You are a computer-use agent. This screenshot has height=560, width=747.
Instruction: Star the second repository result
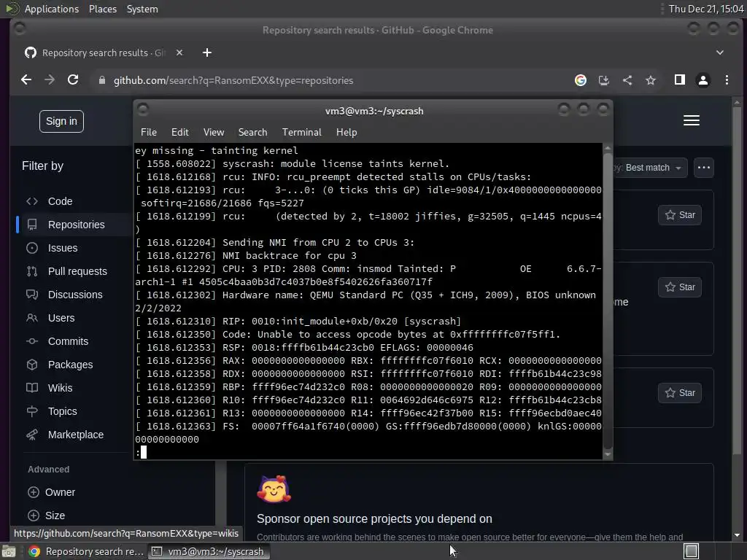coord(680,287)
